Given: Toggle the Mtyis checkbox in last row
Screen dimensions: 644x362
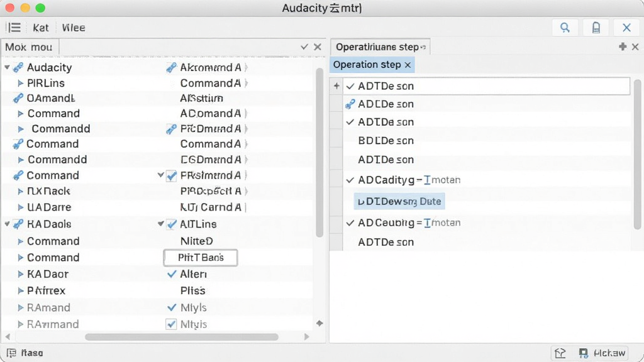Looking at the screenshot, I should coord(171,324).
